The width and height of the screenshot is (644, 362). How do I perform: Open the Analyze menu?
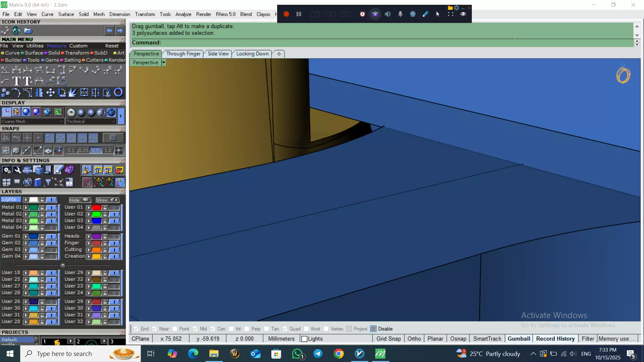click(x=183, y=14)
